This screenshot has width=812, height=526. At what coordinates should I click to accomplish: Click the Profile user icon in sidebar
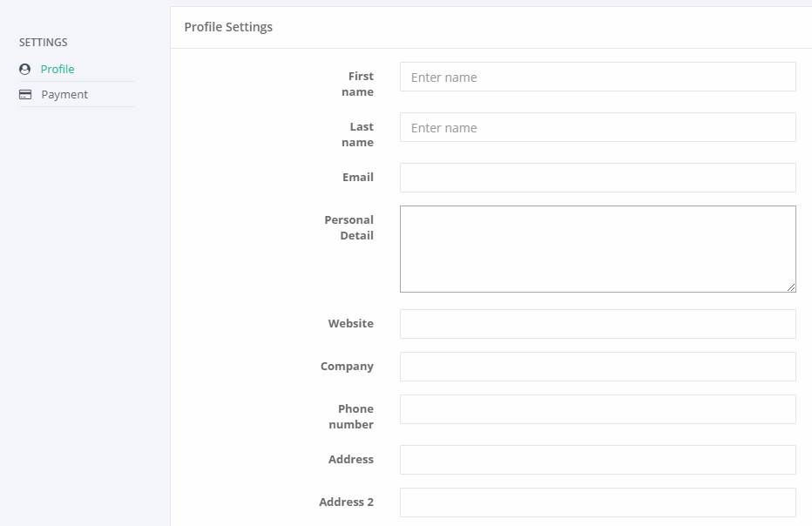25,70
